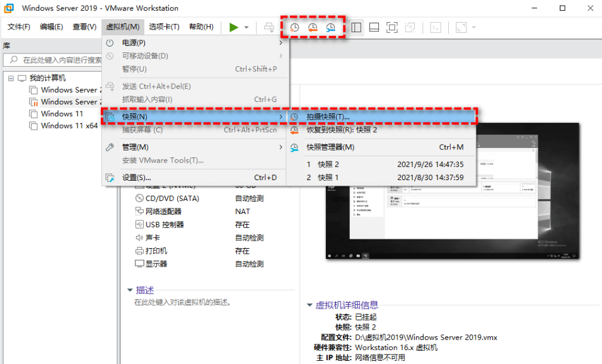
Task: Open the 文件(F) menu
Action: 19,26
